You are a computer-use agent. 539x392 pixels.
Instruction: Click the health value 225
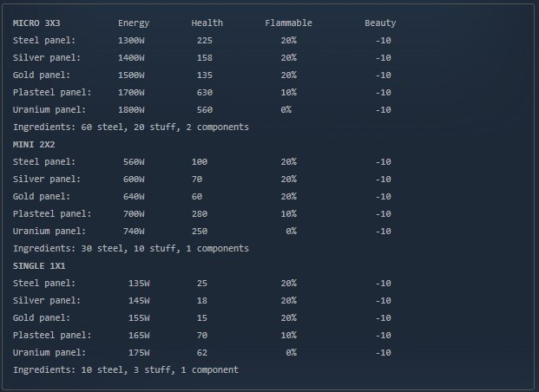click(205, 41)
